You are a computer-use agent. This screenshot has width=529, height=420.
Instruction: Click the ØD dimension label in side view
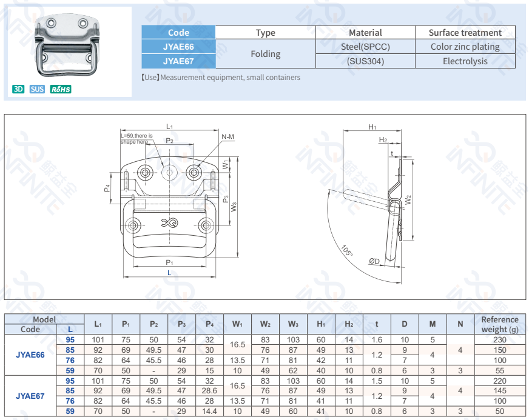374,261
